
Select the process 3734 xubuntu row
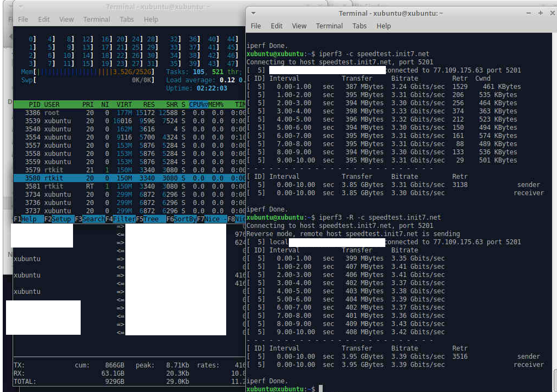(x=129, y=195)
